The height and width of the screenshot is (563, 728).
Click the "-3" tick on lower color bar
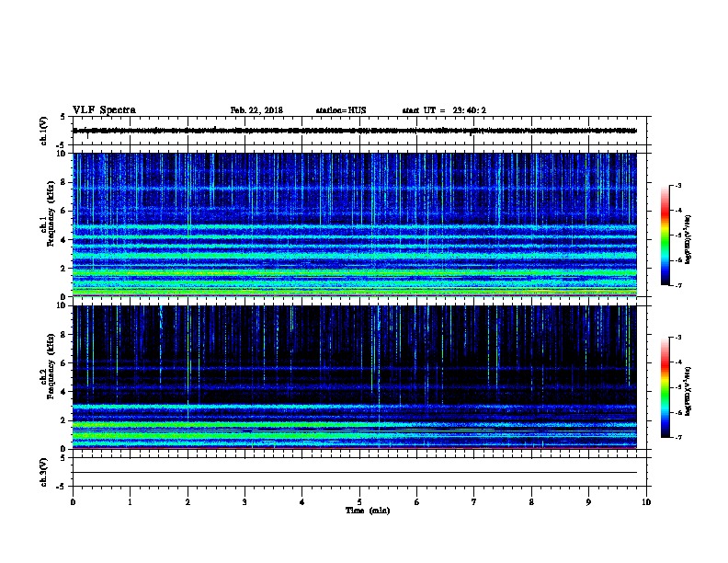678,338
